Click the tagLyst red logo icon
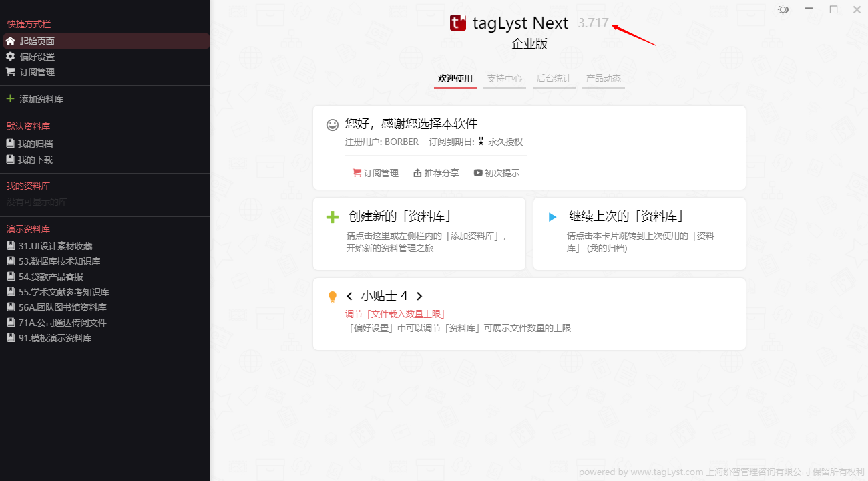 click(x=458, y=23)
